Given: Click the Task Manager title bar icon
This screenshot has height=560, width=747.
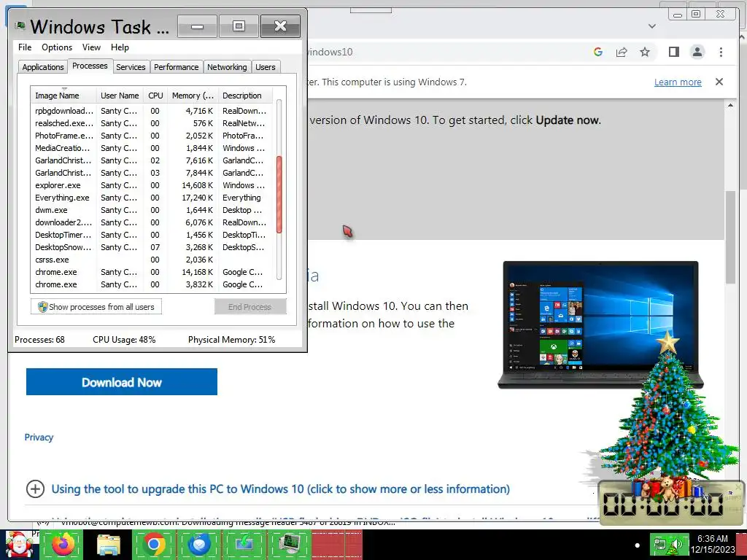Looking at the screenshot, I should 20,26.
